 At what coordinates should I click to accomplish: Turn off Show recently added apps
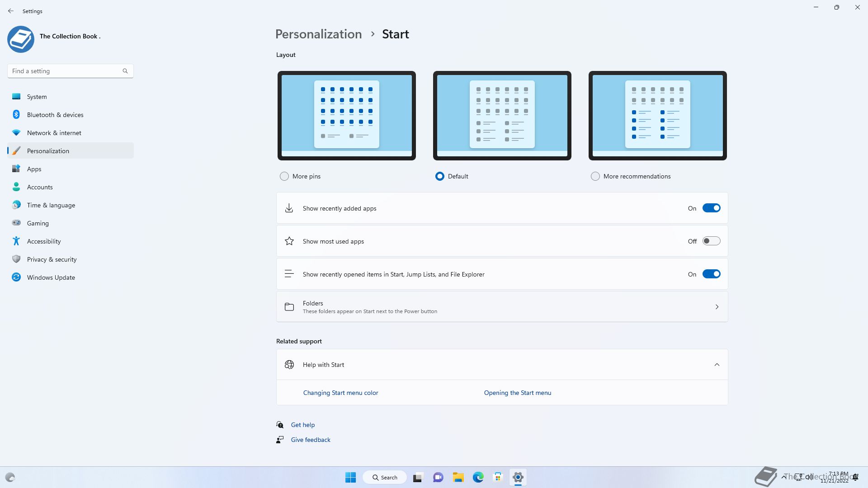(x=711, y=208)
